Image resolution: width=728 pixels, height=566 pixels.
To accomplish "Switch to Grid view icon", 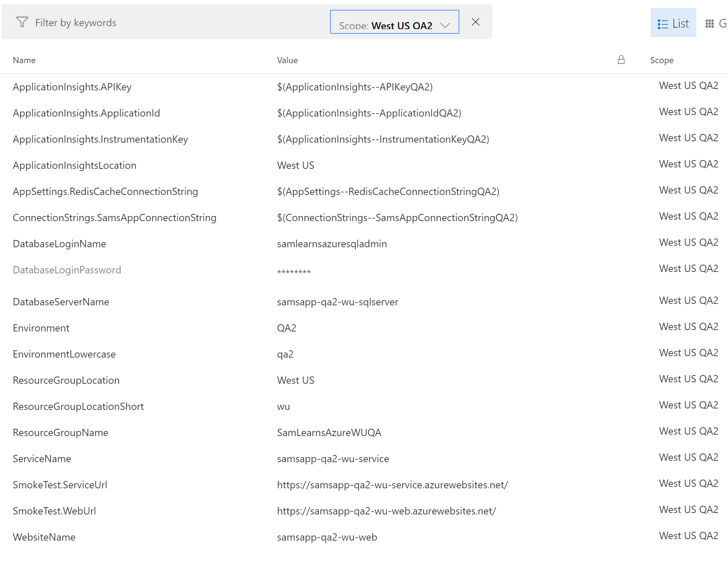I will (709, 24).
